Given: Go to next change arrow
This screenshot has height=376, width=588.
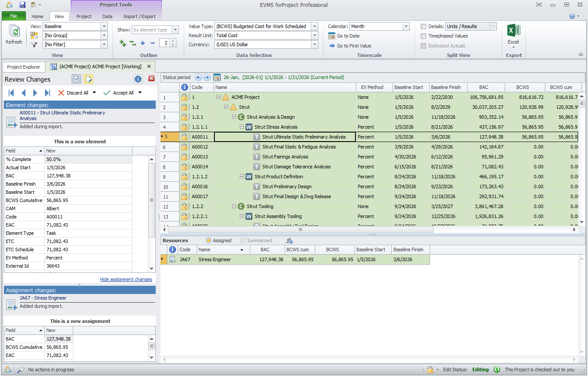Looking at the screenshot, I should pos(35,93).
